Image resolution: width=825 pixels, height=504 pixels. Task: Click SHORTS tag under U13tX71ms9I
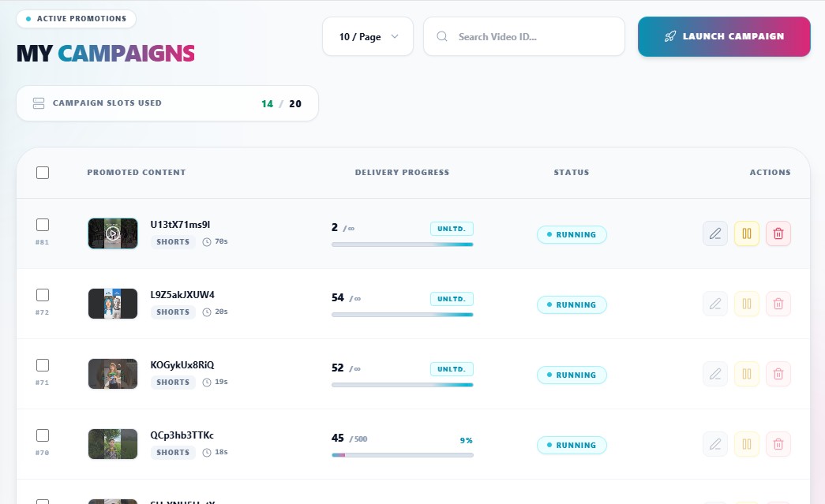pyautogui.click(x=173, y=242)
